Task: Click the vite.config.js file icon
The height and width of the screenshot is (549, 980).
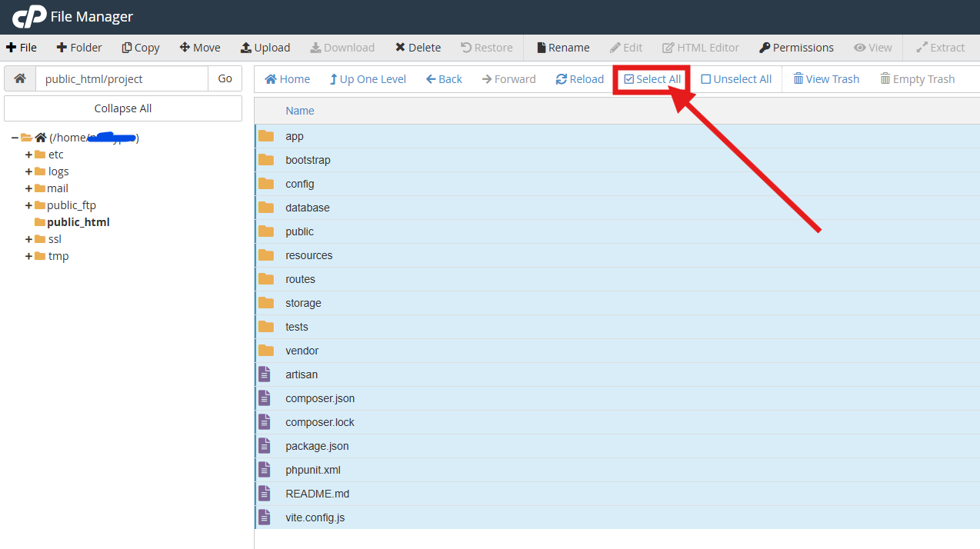Action: [x=265, y=517]
